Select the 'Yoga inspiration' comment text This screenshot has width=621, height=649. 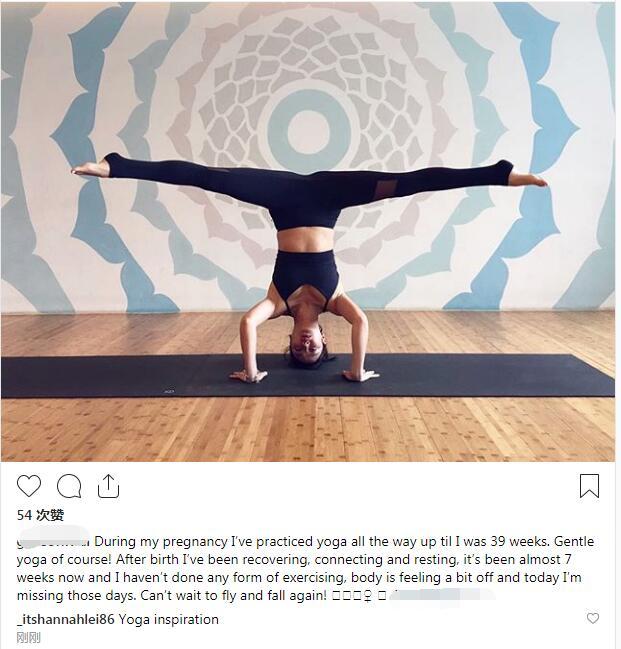click(169, 620)
